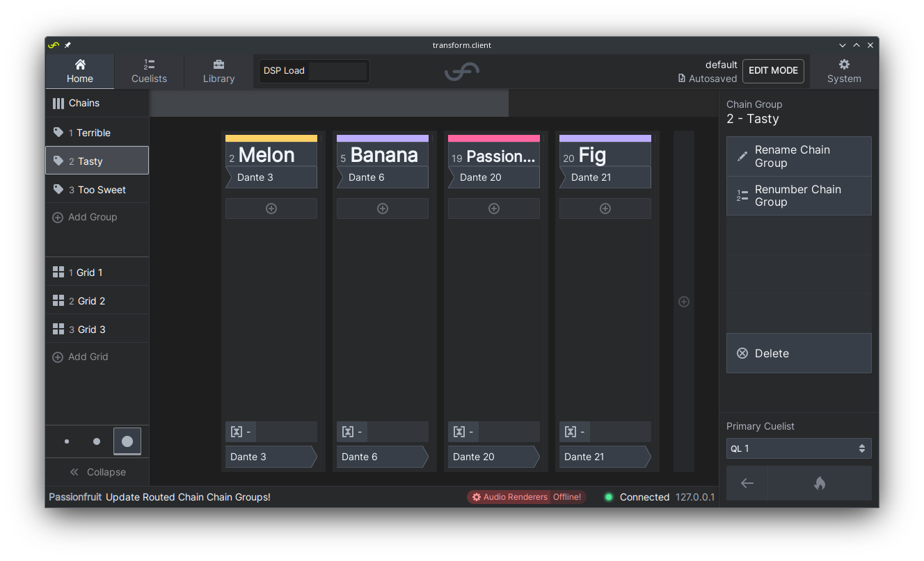Click the mute box icon on Fig chain
This screenshot has height=561, width=924.
pos(571,432)
